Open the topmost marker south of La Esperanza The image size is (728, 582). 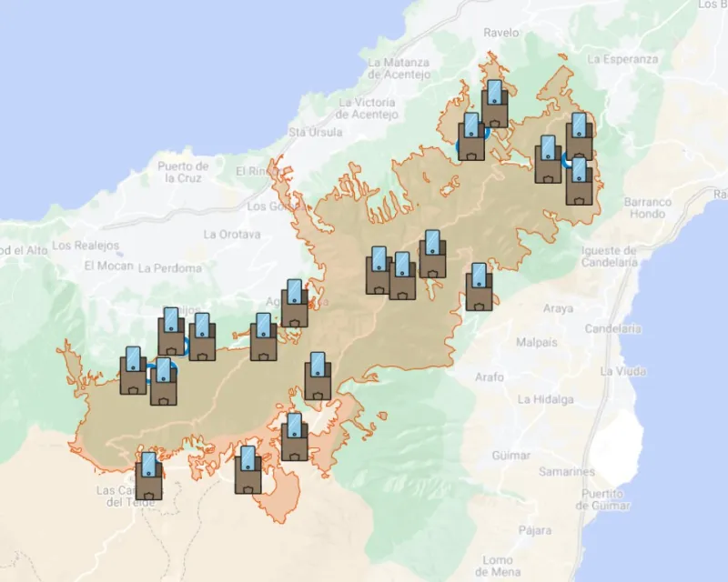[580, 137]
